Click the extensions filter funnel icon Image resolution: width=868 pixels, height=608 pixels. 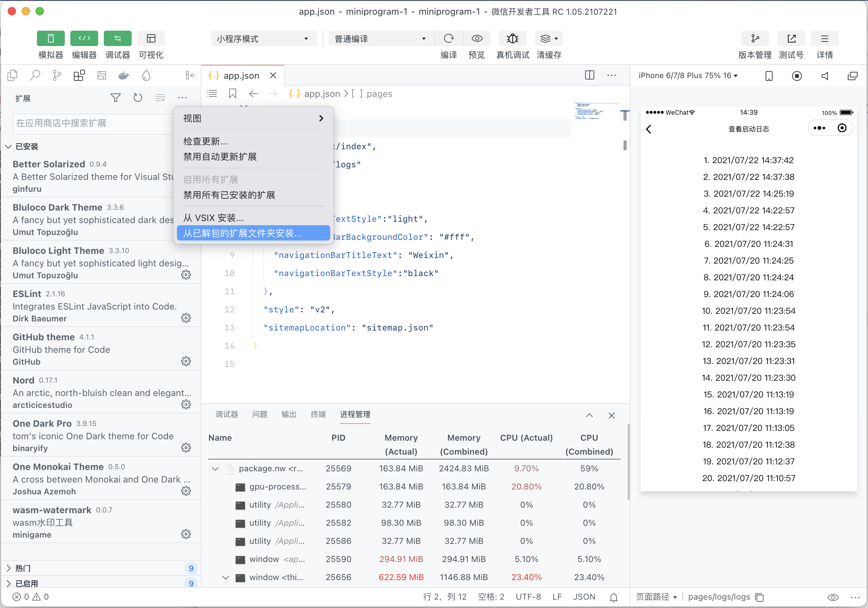115,98
